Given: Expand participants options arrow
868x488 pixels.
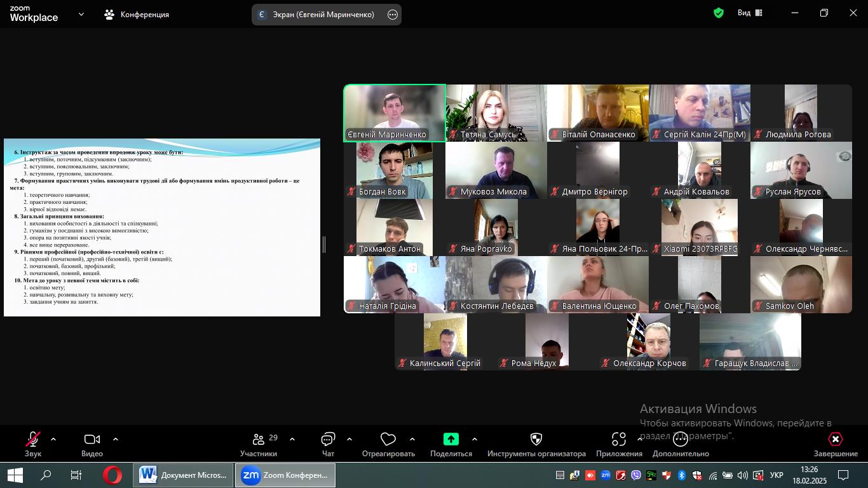Looking at the screenshot, I should (292, 439).
